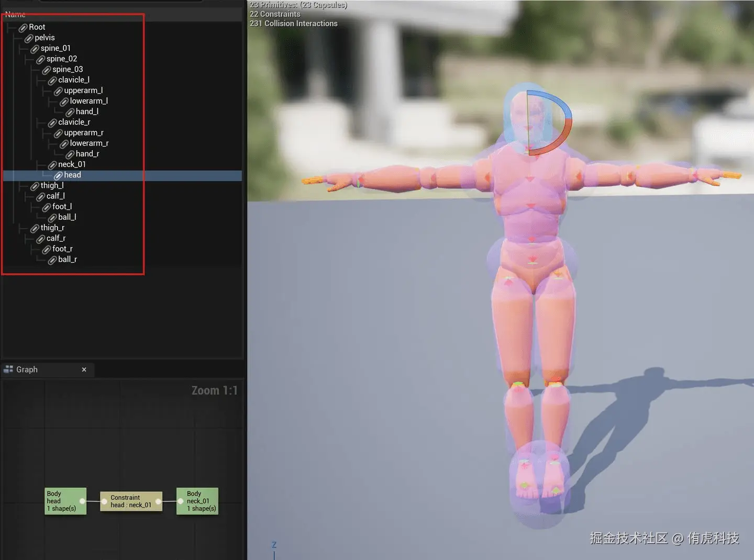This screenshot has width=754, height=560.
Task: Click the neck_01 body icon
Action: click(52, 165)
